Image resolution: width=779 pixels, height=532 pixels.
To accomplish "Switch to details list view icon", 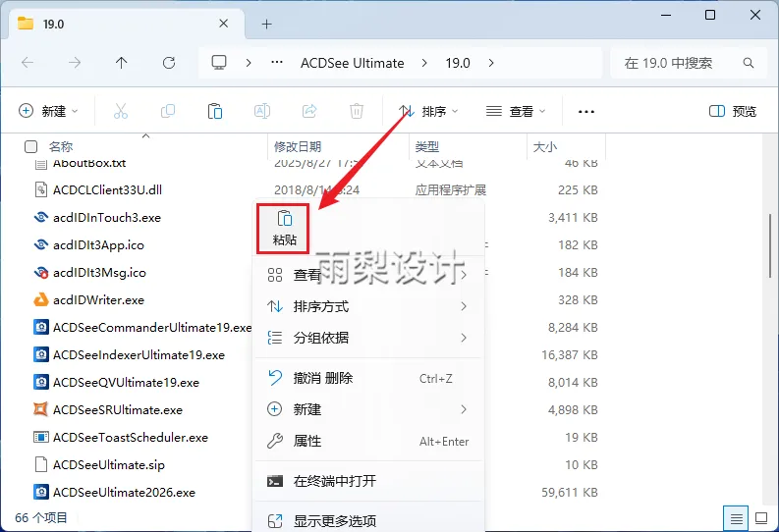I will click(737, 518).
